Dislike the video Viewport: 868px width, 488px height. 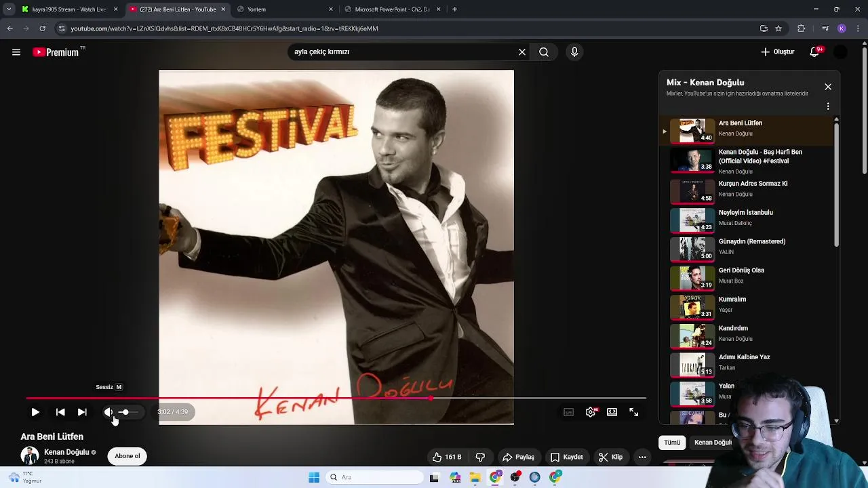481,457
